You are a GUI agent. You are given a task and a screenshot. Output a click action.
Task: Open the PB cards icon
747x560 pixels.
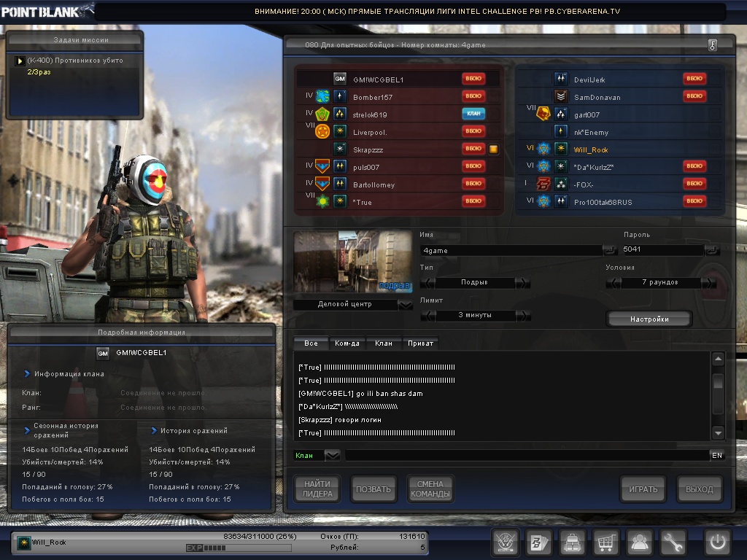(x=539, y=542)
